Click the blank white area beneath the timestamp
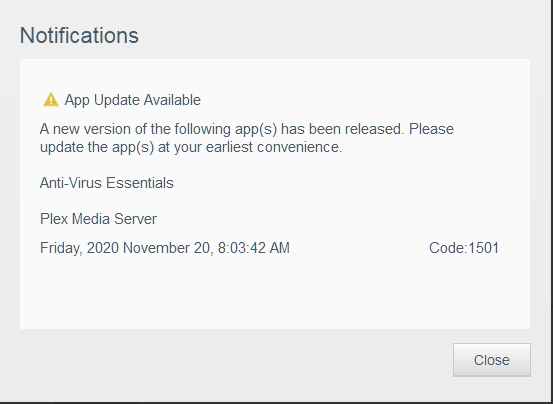 tap(275, 293)
